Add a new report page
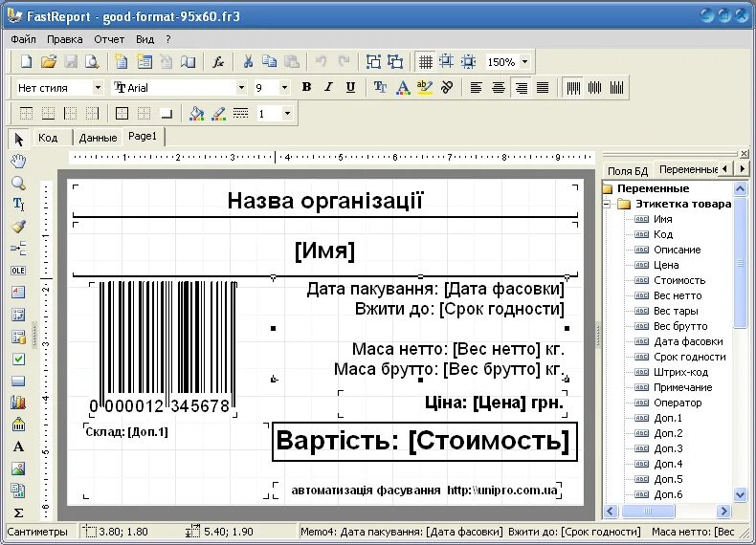756x545 pixels. pyautogui.click(x=121, y=62)
